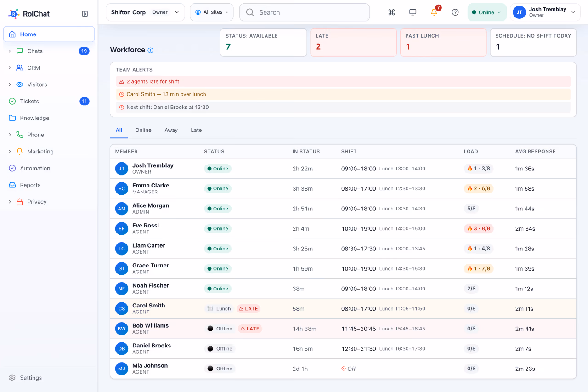Screen dimensions: 588x392
Task: Click the Settings gear icon
Action: pyautogui.click(x=12, y=378)
